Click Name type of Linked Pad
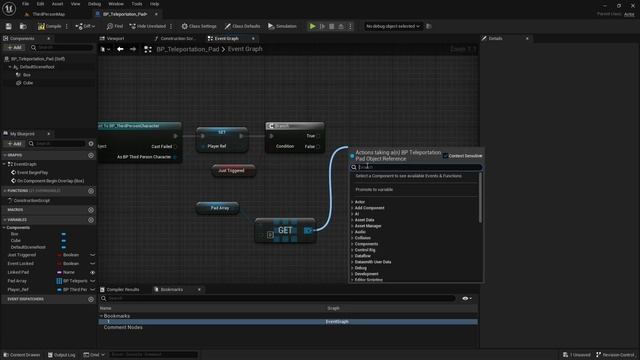 click(x=66, y=272)
